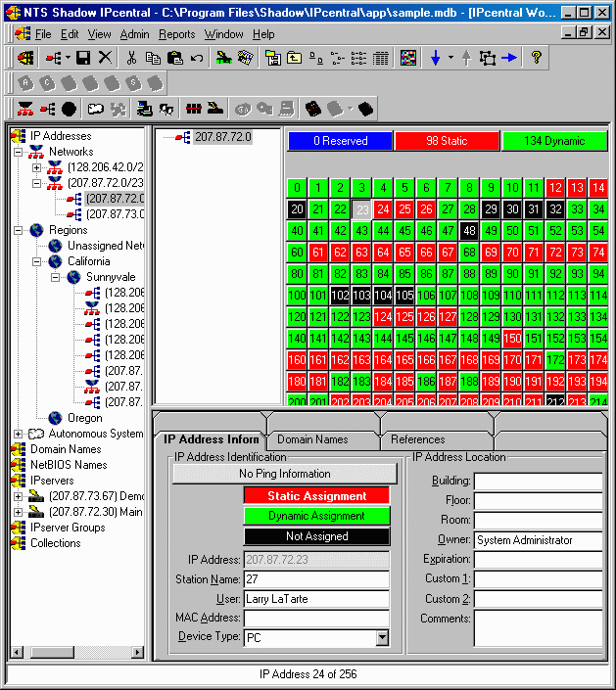This screenshot has height=690, width=616.
Task: Expand the 128.206.42.0 network node
Action: coord(36,167)
